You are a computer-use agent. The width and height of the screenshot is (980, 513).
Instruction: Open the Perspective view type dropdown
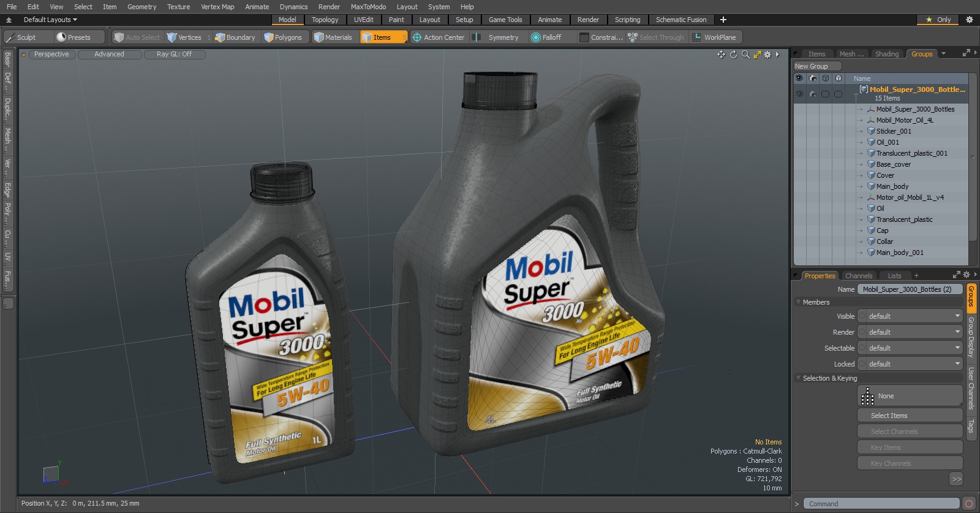pos(51,55)
